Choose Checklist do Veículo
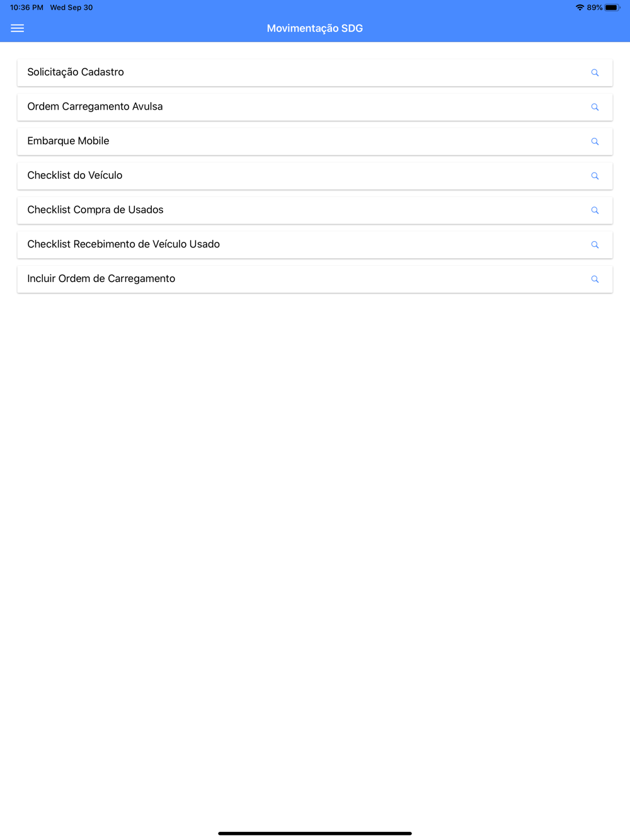This screenshot has height=840, width=630. [75, 176]
